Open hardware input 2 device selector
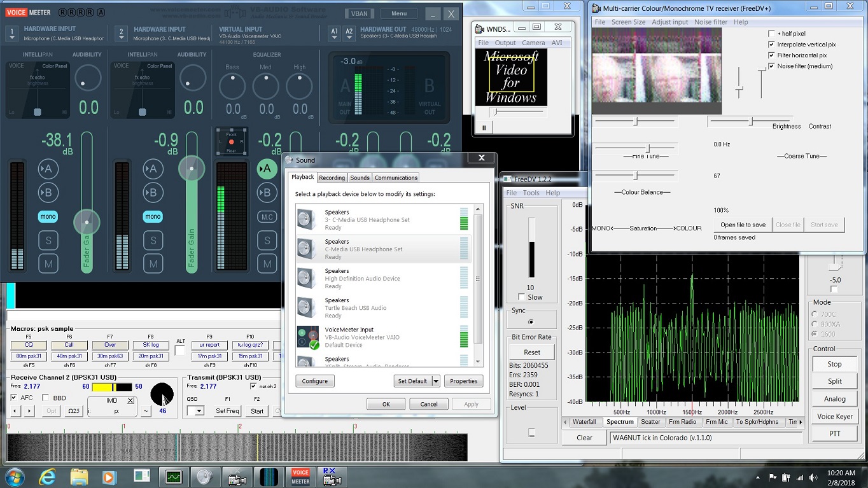Image resolution: width=868 pixels, height=488 pixels. (x=121, y=34)
